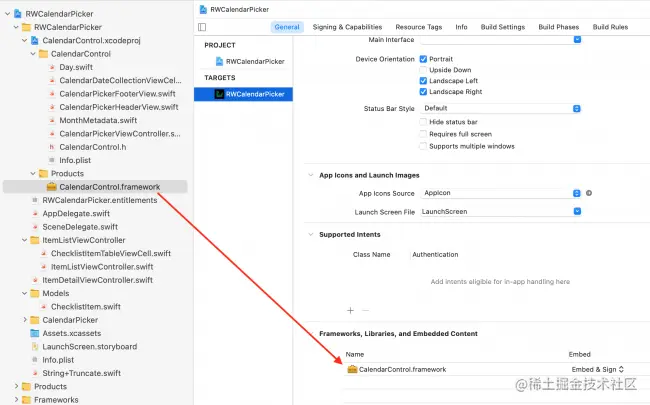Switch to the General tab
Screen dimensions: 650x405
click(x=287, y=27)
